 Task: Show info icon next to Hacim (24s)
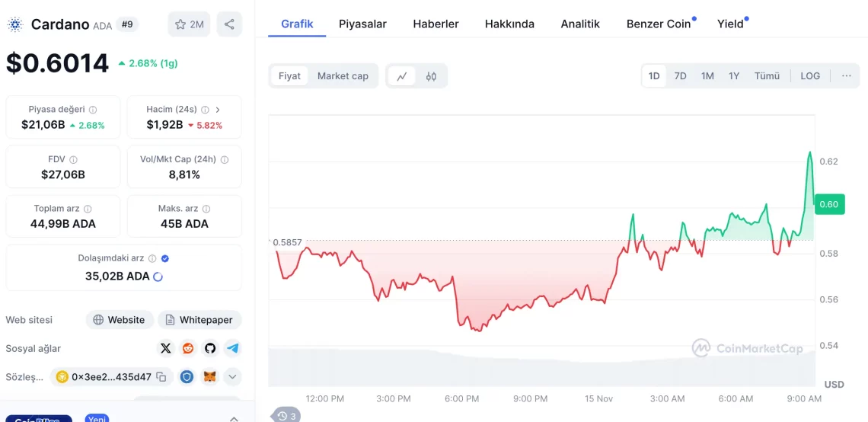(x=205, y=110)
